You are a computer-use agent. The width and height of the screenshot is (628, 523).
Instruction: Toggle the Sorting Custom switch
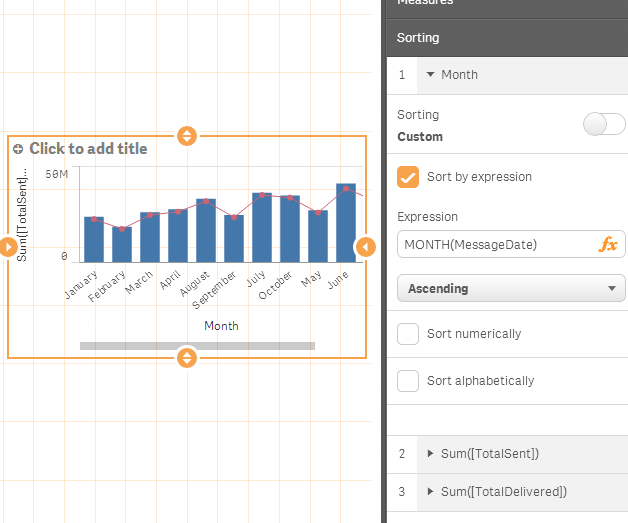[x=603, y=124]
